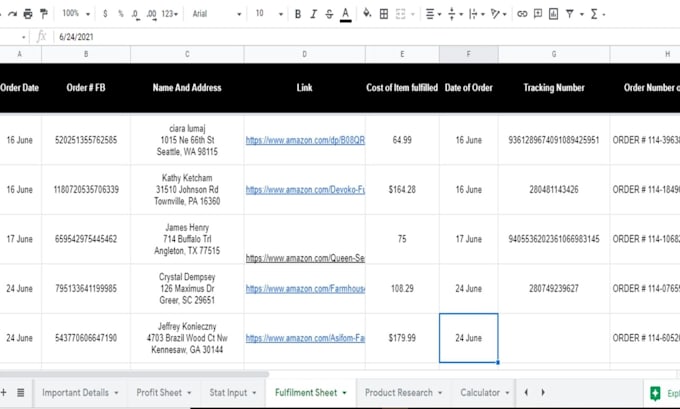Switch to Stat Input tab
The height and width of the screenshot is (409, 680).
point(228,393)
